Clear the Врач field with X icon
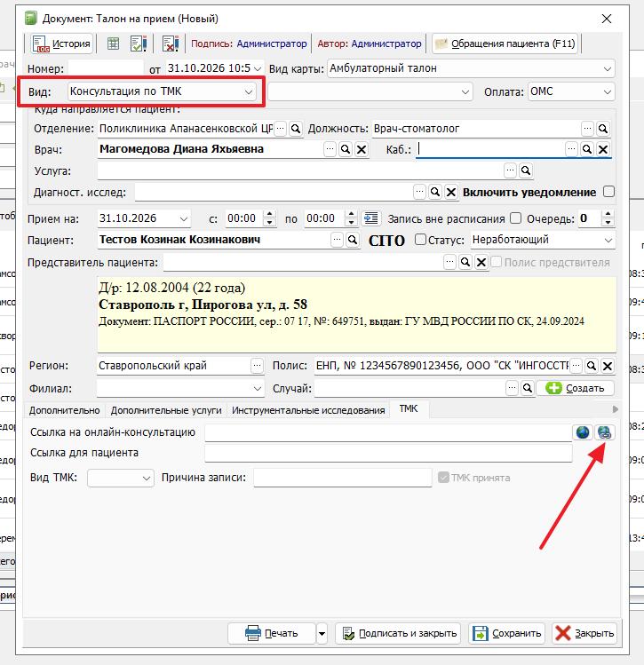This screenshot has width=644, height=665. pos(362,149)
